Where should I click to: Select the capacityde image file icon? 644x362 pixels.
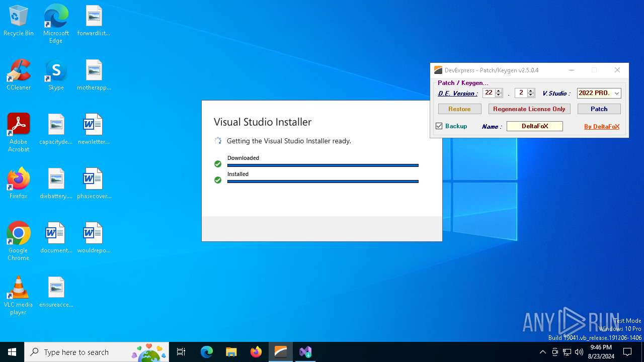56,130
